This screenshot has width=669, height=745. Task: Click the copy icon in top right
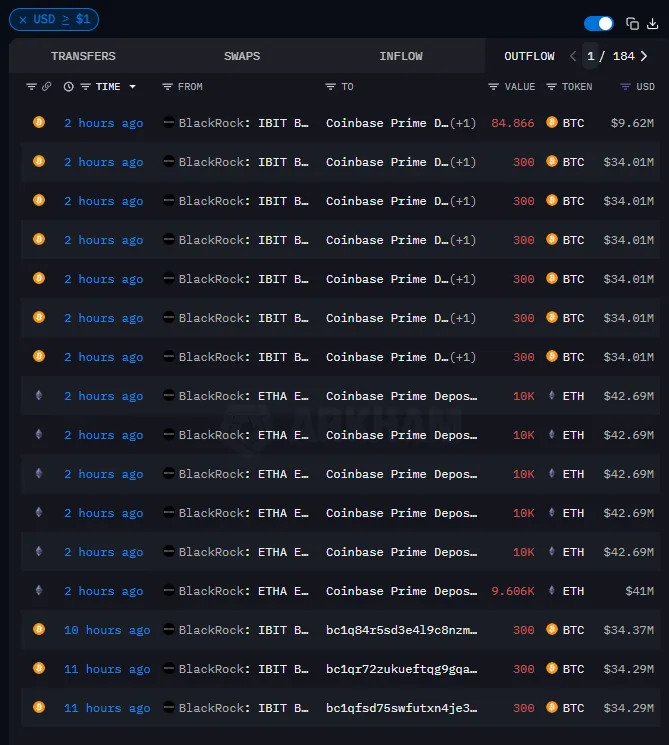[632, 24]
